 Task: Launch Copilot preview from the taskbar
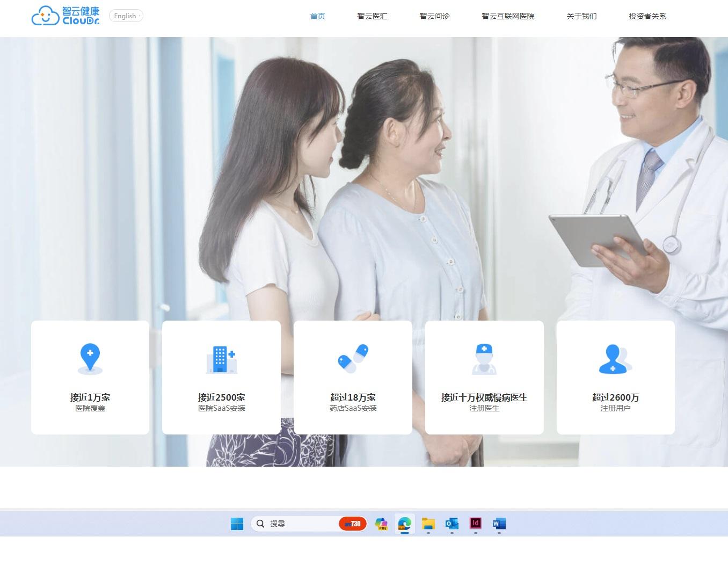point(381,524)
